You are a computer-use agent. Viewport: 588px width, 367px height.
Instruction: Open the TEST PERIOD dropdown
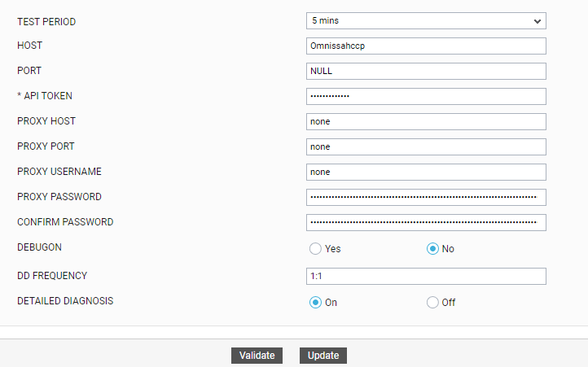coord(425,20)
